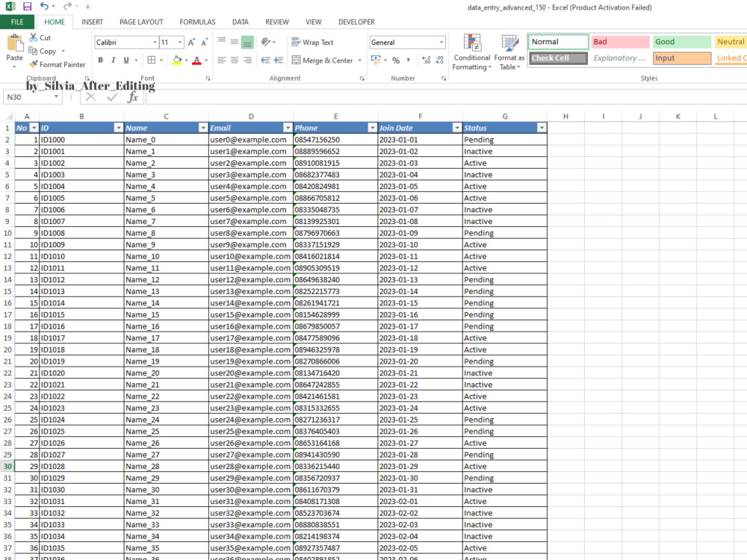Open the filter dropdown on the Status column
The height and width of the screenshot is (560, 747).
pos(542,128)
